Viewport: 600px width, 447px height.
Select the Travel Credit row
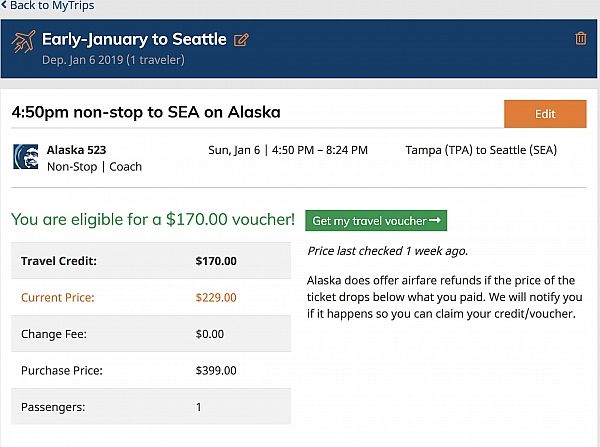150,262
